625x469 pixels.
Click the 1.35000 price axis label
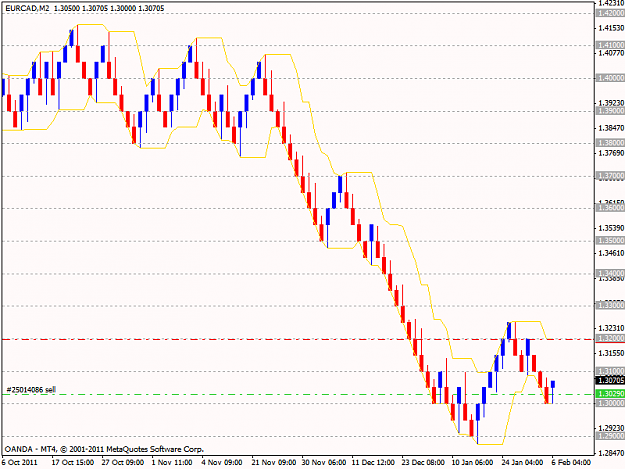point(610,241)
